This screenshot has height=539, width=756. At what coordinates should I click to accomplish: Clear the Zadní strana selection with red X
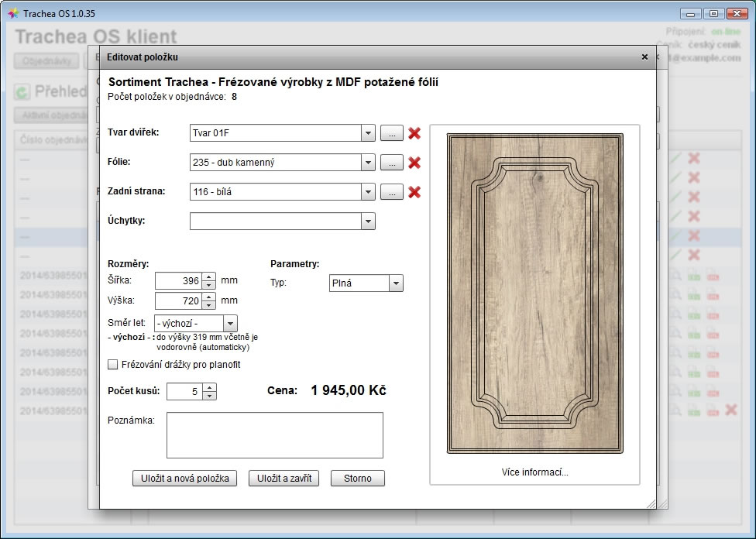click(x=414, y=192)
